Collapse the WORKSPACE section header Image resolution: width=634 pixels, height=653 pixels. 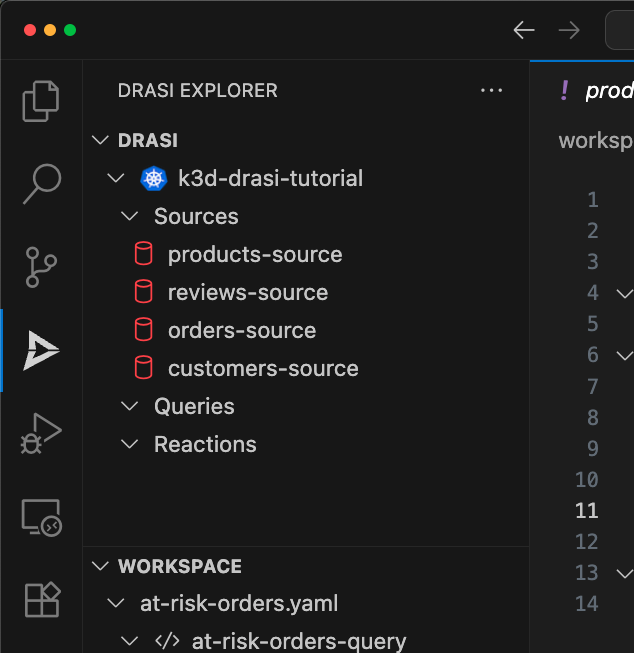pos(179,566)
